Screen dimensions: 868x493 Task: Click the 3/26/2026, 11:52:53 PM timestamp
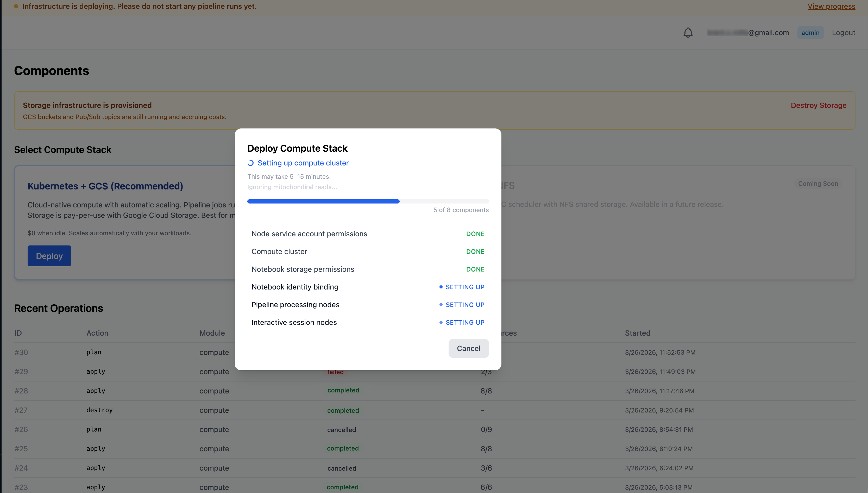coord(660,352)
